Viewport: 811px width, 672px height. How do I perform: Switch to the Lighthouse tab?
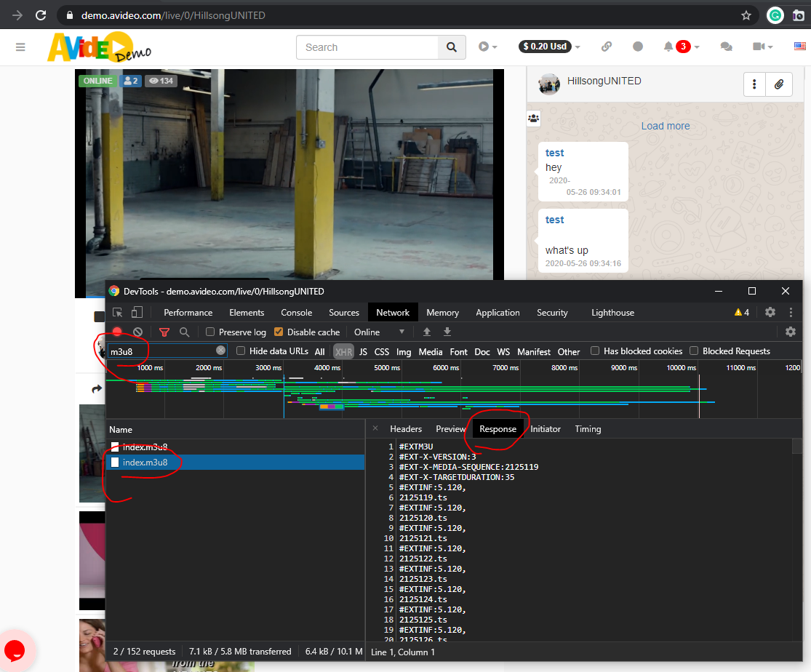[x=612, y=313]
